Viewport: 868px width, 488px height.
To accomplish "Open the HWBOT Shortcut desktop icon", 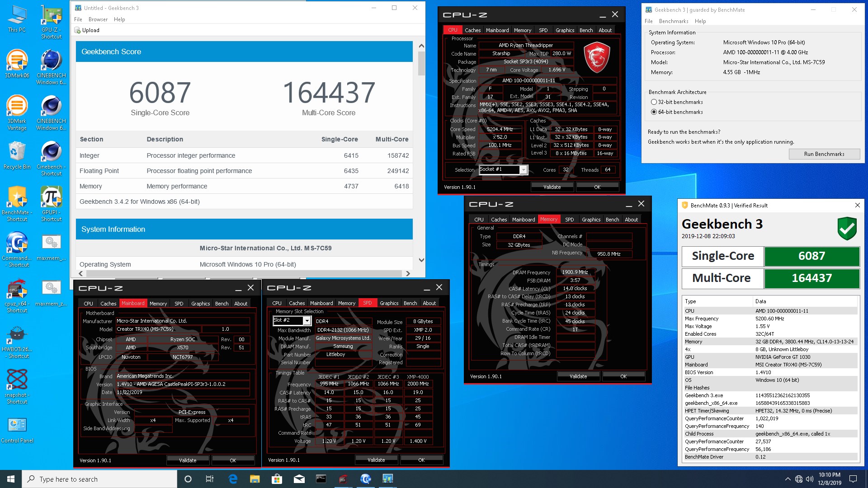I will click(x=17, y=342).
